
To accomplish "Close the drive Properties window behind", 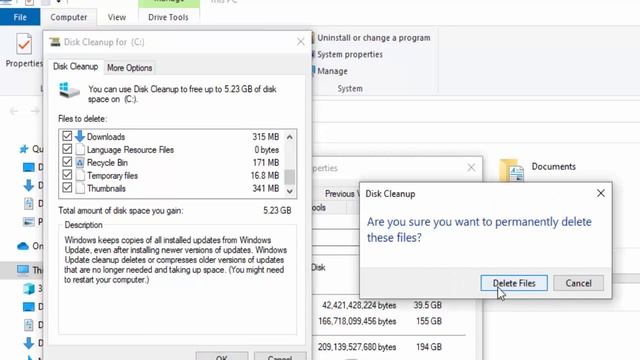I will pyautogui.click(x=471, y=167).
